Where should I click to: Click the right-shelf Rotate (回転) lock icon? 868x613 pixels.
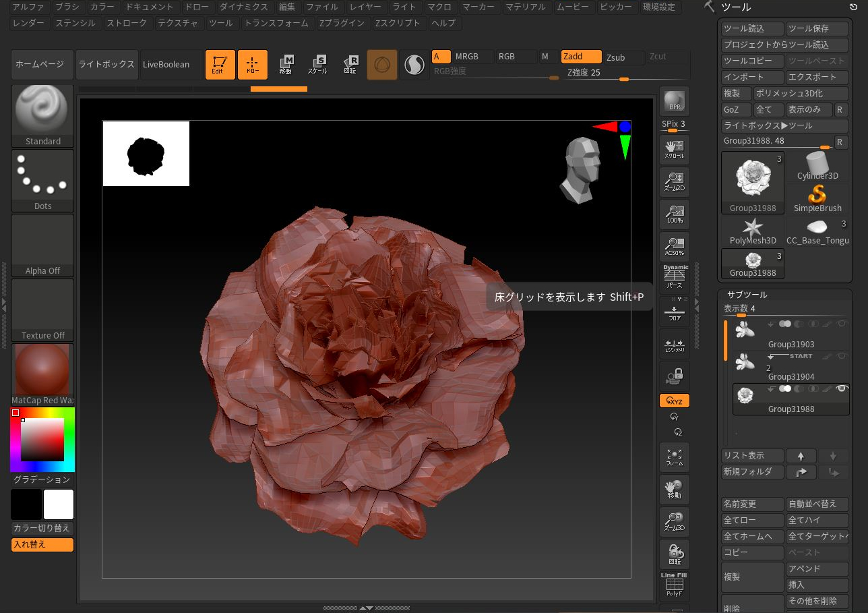[675, 554]
